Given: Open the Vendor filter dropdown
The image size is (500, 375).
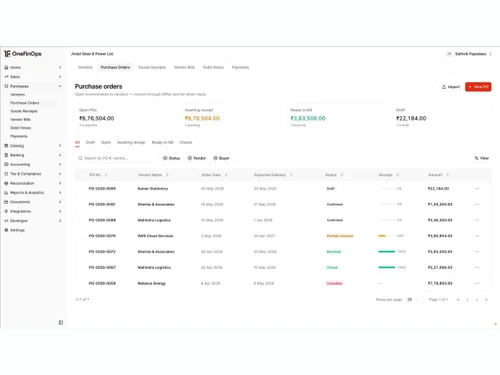Looking at the screenshot, I should pyautogui.click(x=197, y=158).
